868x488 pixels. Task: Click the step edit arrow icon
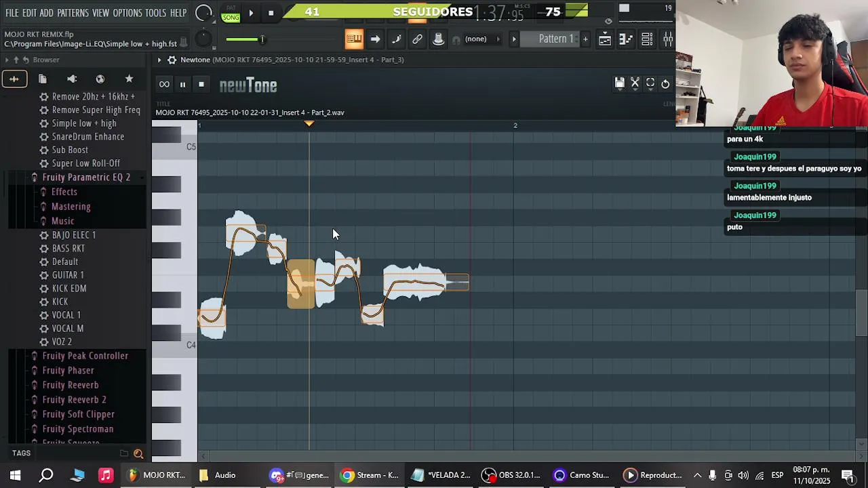375,39
